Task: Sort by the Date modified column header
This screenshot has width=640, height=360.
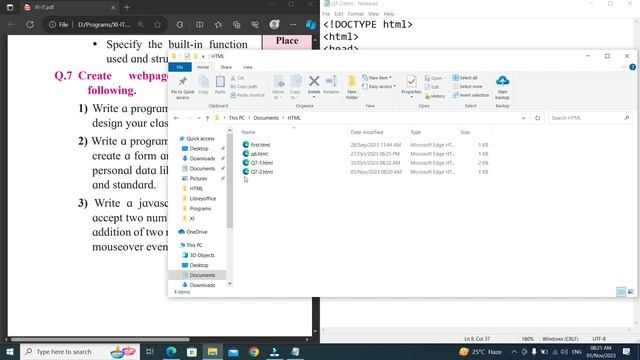Action: coord(367,132)
